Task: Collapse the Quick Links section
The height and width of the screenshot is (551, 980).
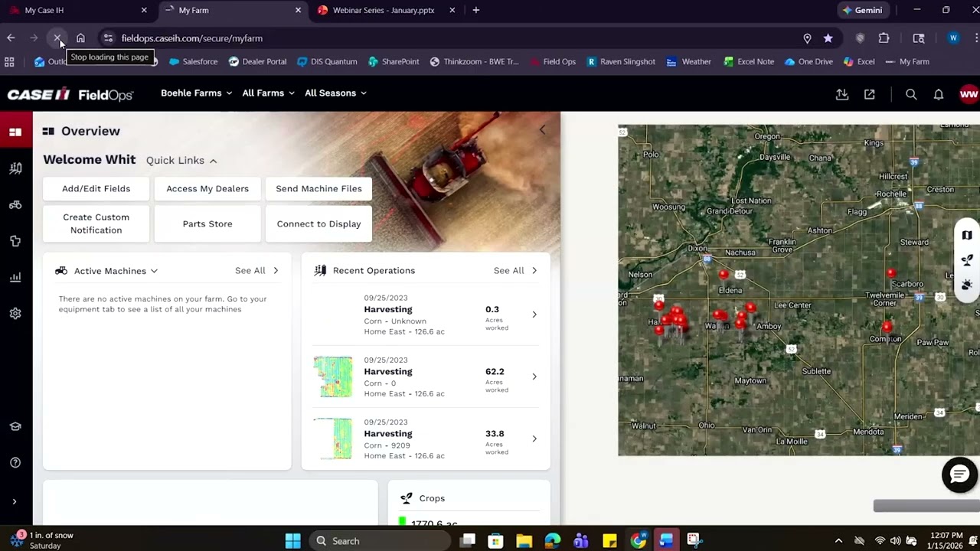Action: coord(181,161)
